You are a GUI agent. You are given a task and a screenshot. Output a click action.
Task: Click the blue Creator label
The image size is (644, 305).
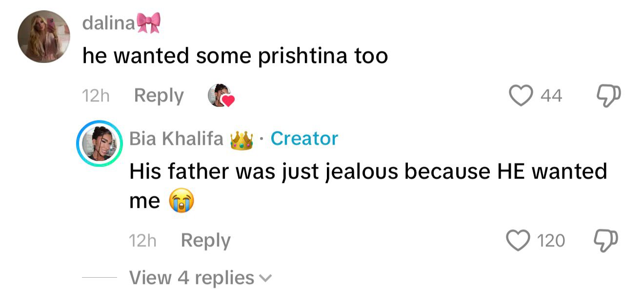pos(304,139)
